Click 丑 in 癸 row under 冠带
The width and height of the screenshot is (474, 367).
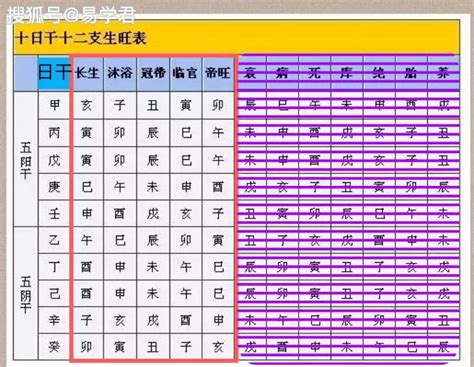(153, 347)
